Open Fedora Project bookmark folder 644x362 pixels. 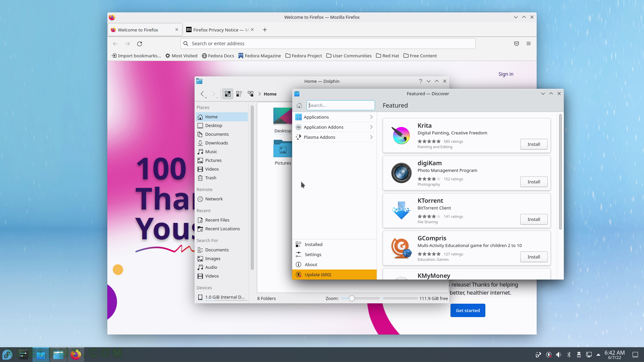pos(304,56)
